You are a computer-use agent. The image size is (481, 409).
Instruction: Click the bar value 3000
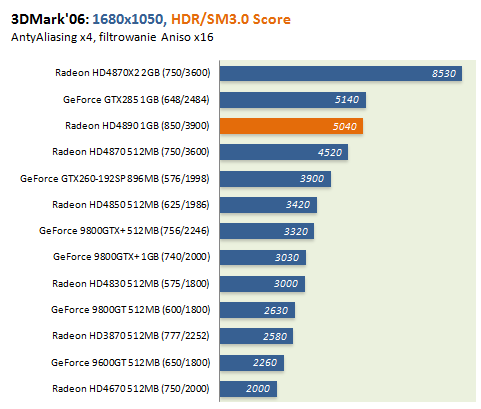pos(286,284)
